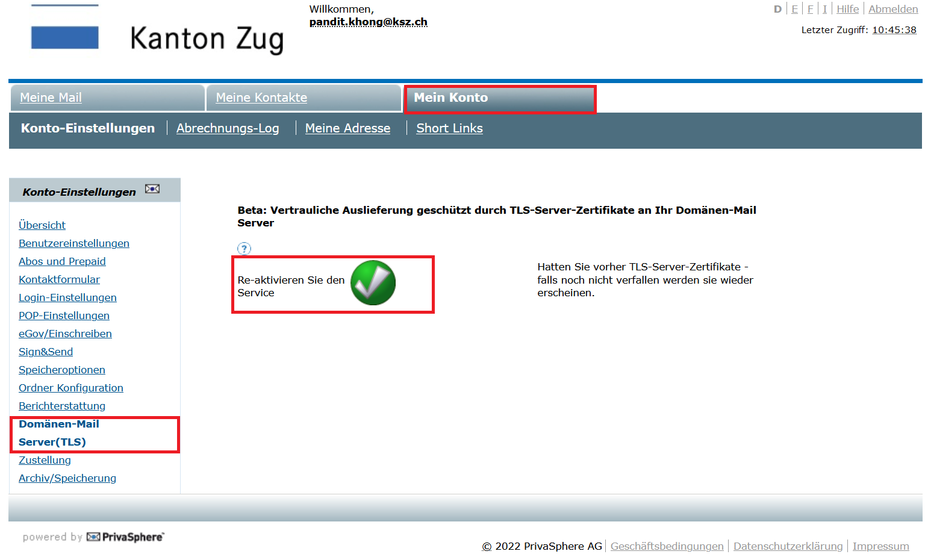
Task: Open the question mark help icon
Action: [244, 249]
